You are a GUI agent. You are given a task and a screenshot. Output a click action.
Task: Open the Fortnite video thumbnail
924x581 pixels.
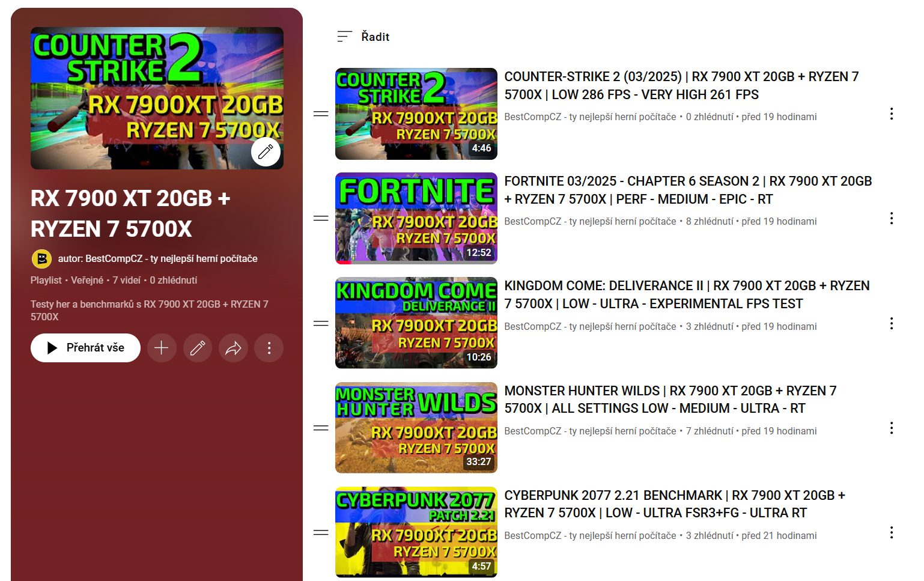tap(416, 218)
